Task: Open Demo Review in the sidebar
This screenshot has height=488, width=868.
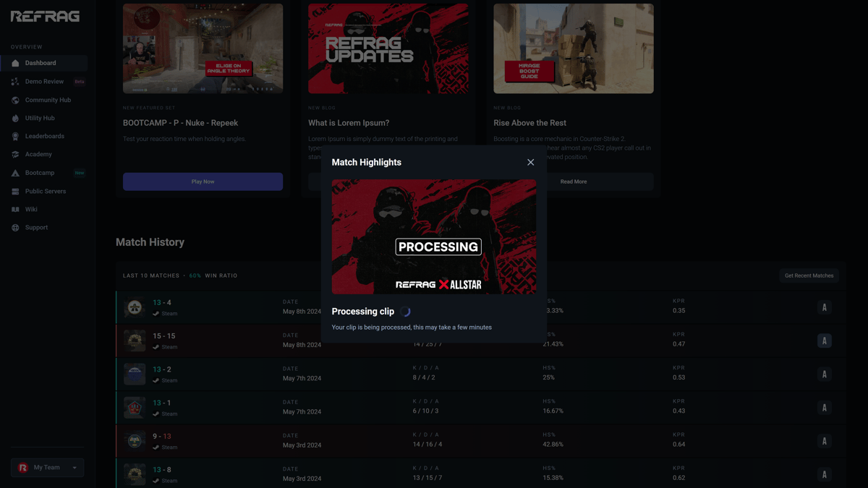Action: click(44, 82)
